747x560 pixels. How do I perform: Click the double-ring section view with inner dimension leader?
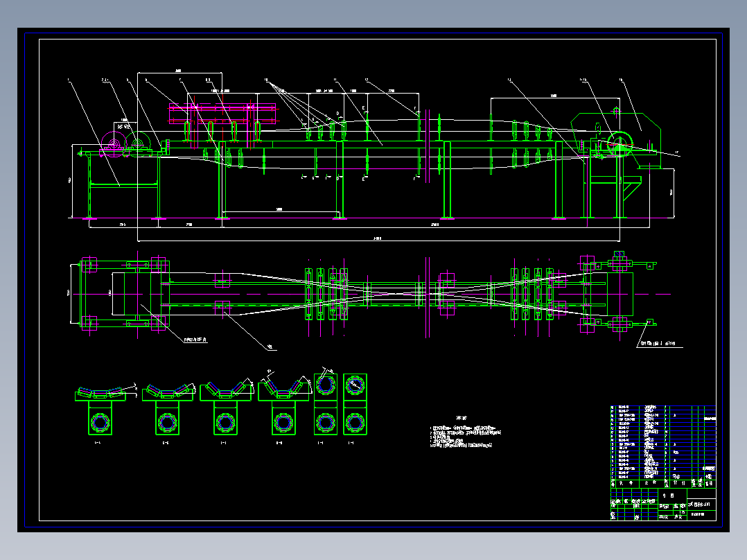tap(355, 404)
